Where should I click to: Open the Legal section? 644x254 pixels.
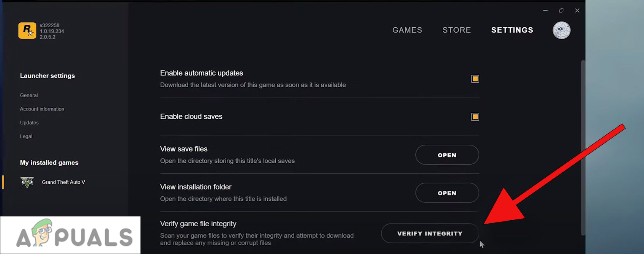(26, 136)
